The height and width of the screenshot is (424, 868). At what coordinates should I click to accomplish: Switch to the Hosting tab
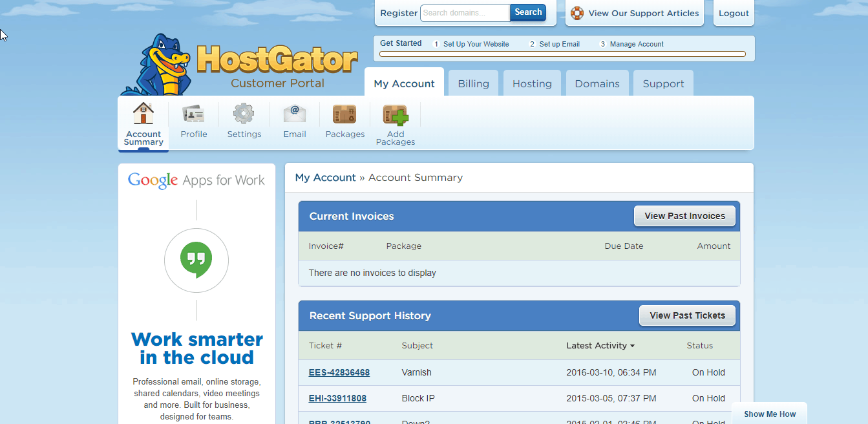pyautogui.click(x=532, y=84)
